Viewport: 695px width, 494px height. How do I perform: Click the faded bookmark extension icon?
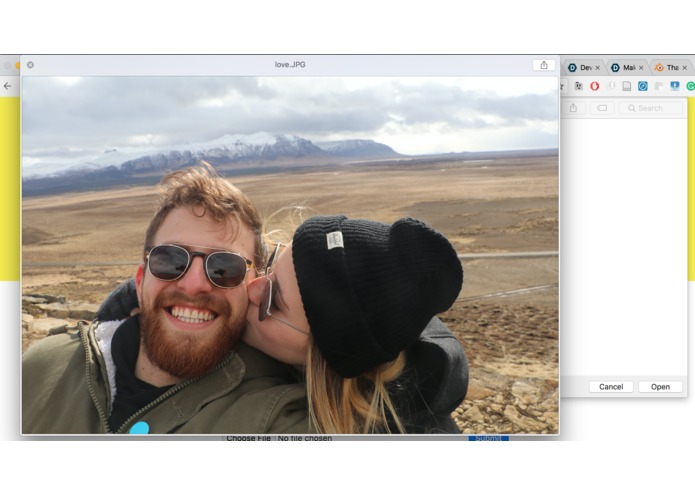click(611, 86)
